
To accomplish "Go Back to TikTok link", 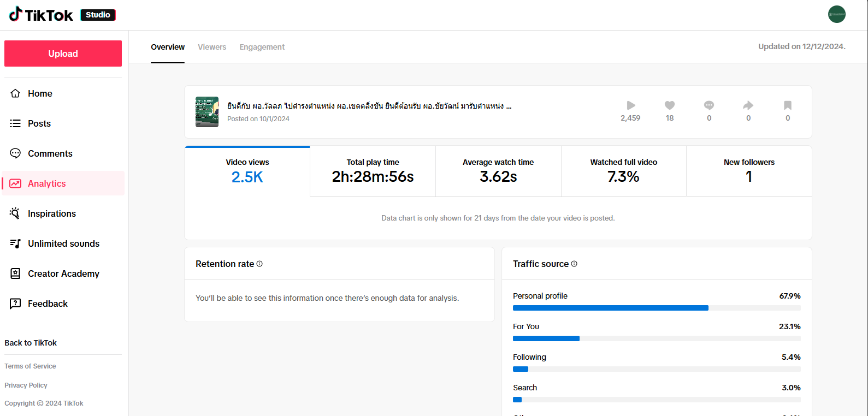I will pyautogui.click(x=31, y=343).
